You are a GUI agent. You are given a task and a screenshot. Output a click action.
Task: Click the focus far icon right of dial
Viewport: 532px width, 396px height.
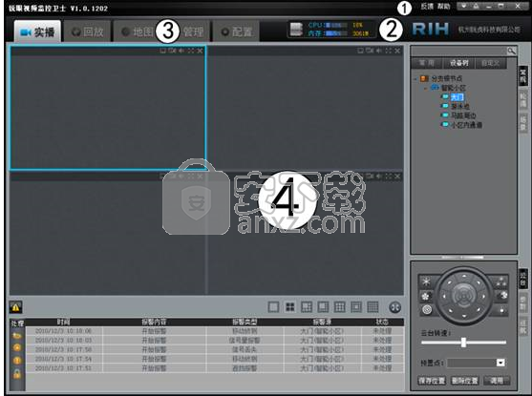click(x=501, y=309)
